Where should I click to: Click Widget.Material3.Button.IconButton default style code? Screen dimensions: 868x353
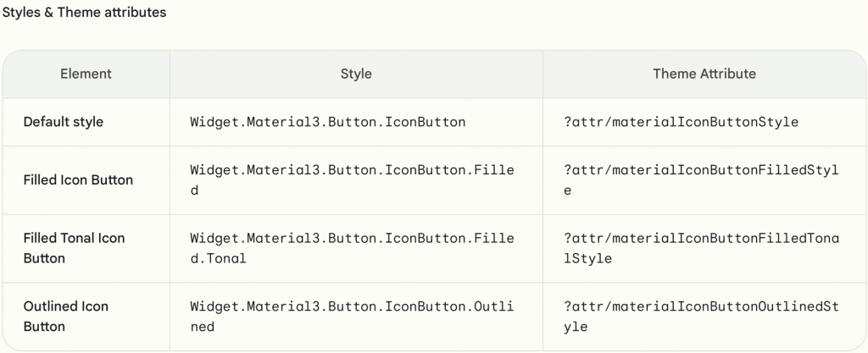[327, 122]
